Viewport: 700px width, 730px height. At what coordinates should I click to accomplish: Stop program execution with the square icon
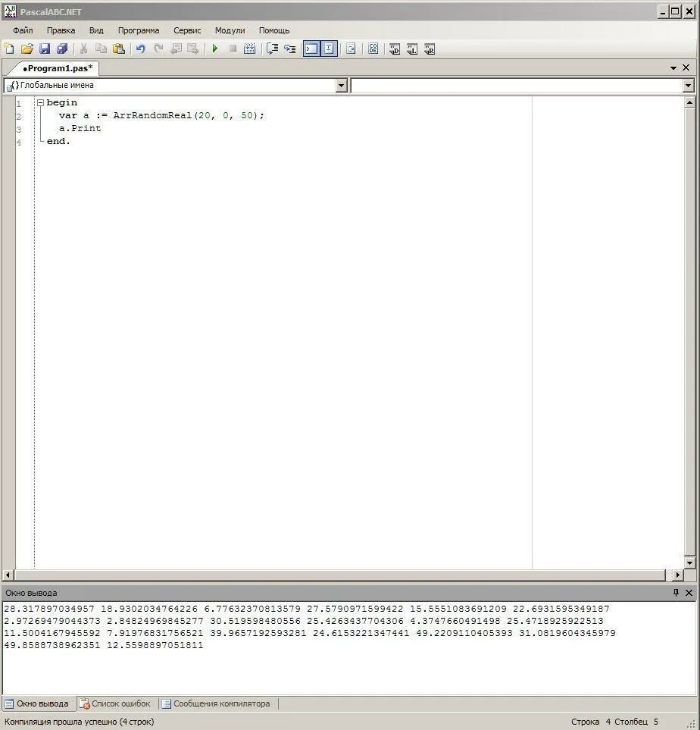coord(233,49)
